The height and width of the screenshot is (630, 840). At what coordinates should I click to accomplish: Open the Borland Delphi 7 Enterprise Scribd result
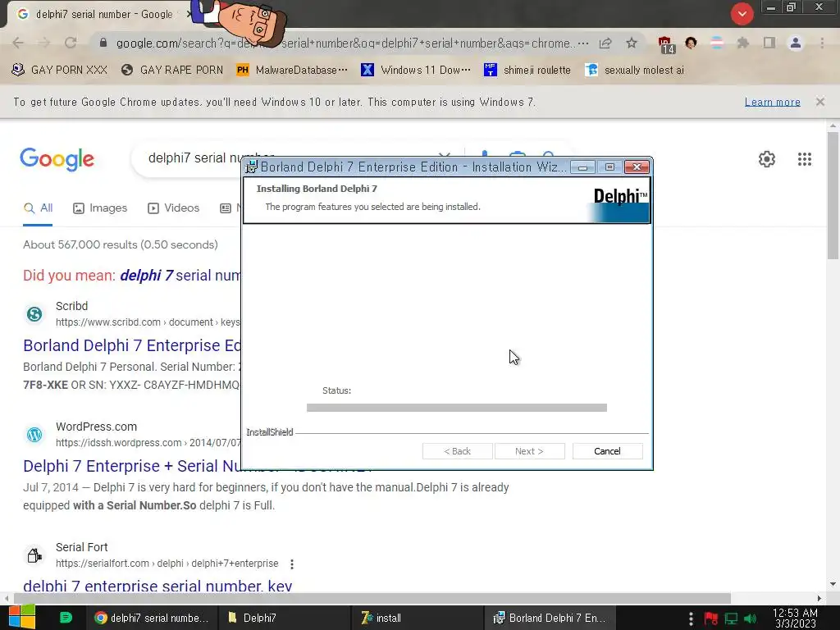click(132, 345)
